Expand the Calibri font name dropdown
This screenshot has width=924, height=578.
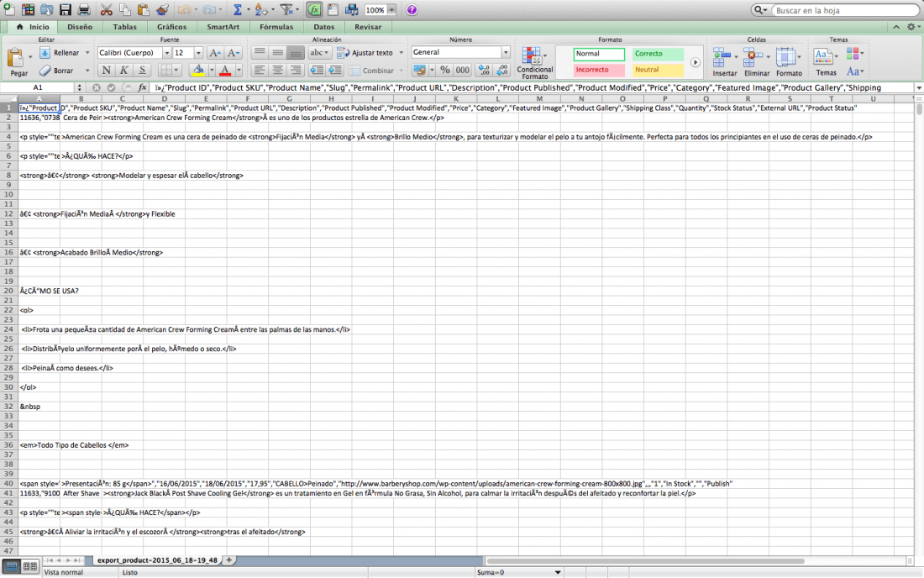point(167,52)
